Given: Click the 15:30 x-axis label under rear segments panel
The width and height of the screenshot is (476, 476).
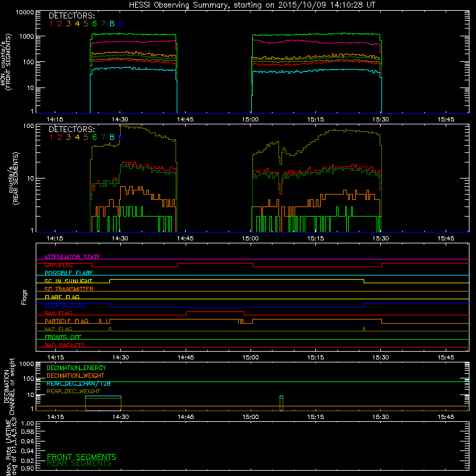Looking at the screenshot, I should tap(380, 239).
